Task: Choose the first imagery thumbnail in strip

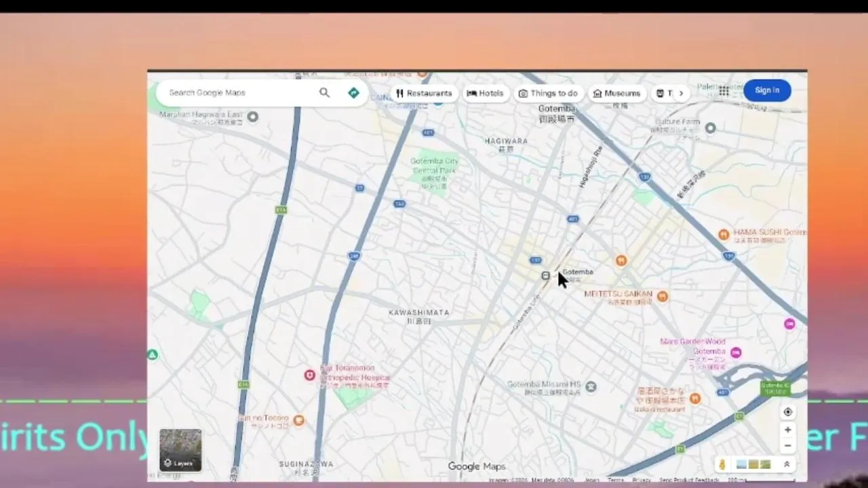Action: point(741,464)
